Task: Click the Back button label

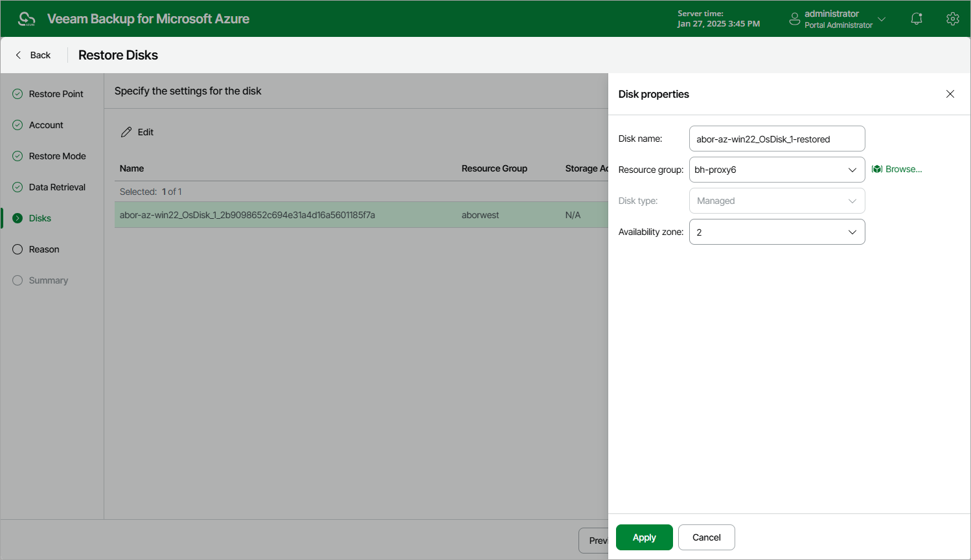Action: 40,55
